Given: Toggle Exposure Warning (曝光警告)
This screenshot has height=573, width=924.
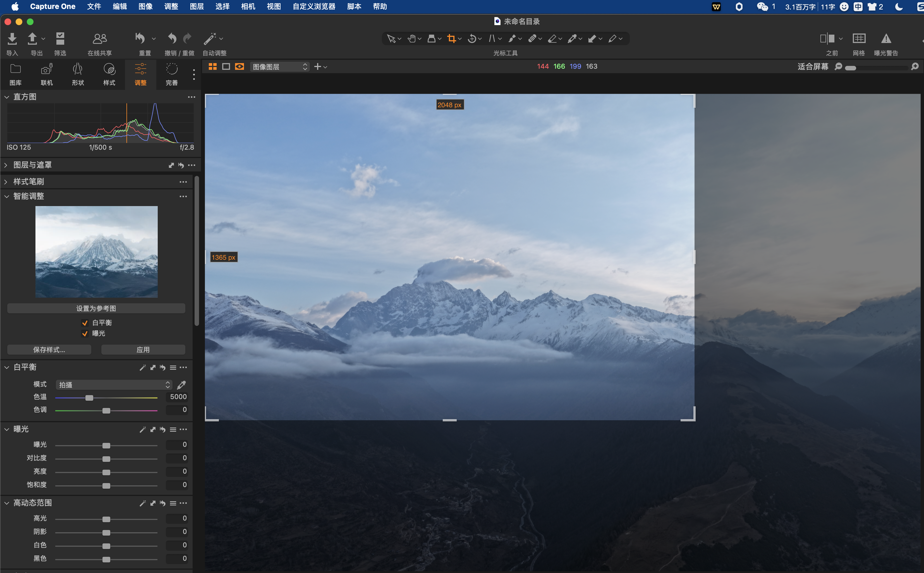Looking at the screenshot, I should tap(886, 38).
